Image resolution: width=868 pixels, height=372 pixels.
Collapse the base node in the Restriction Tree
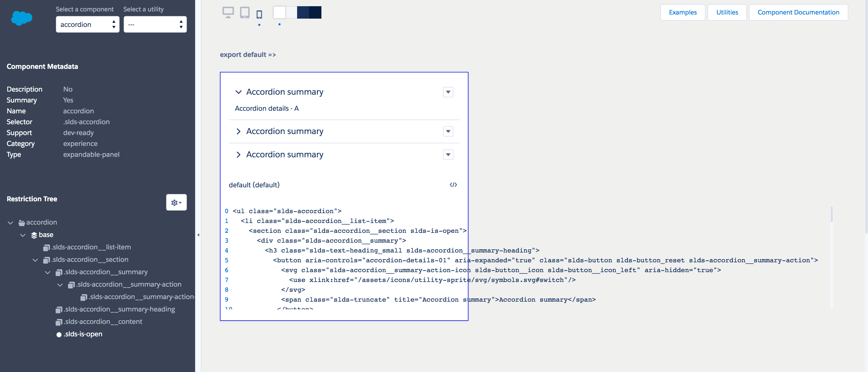click(23, 235)
